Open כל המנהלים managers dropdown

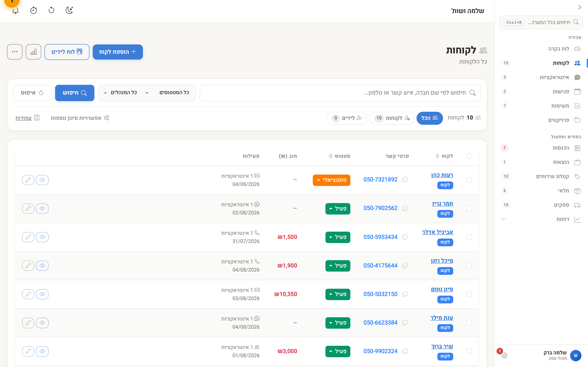pyautogui.click(x=120, y=93)
